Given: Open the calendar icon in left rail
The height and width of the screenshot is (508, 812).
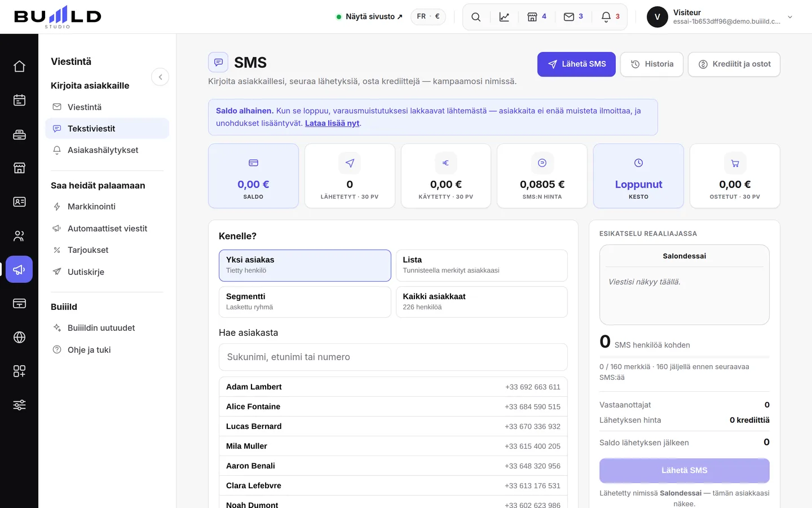Looking at the screenshot, I should [19, 100].
